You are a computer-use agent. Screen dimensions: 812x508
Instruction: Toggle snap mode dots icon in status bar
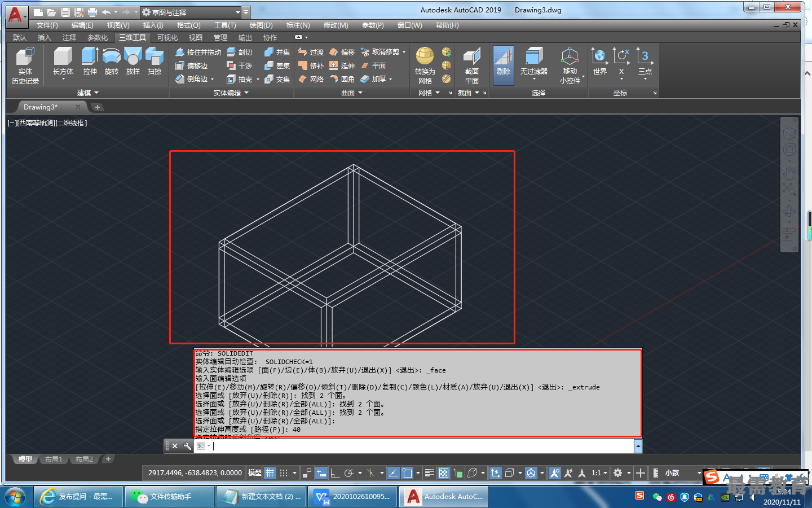tap(284, 473)
